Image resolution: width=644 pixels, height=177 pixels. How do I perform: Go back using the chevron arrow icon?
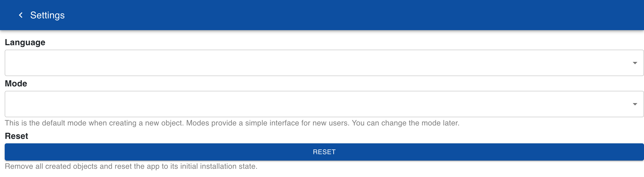(x=21, y=15)
